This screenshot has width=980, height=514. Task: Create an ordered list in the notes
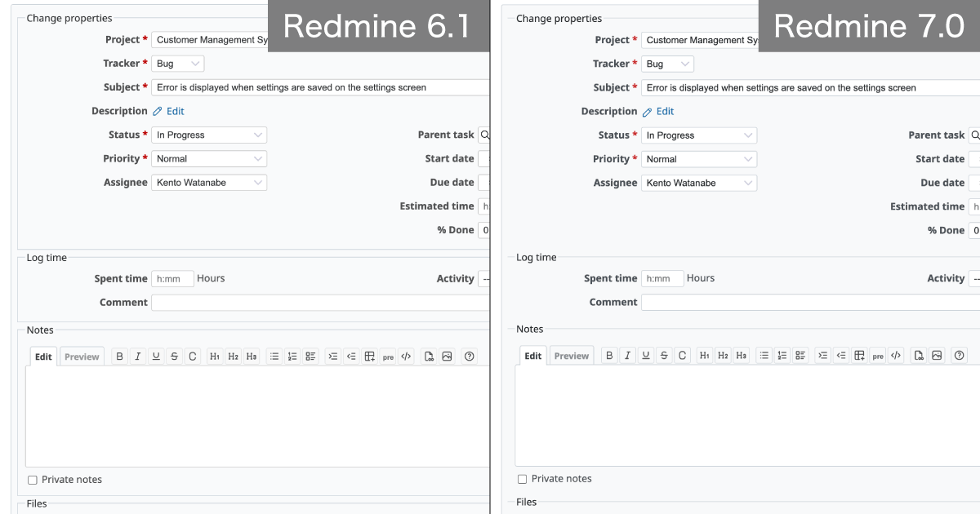point(292,356)
